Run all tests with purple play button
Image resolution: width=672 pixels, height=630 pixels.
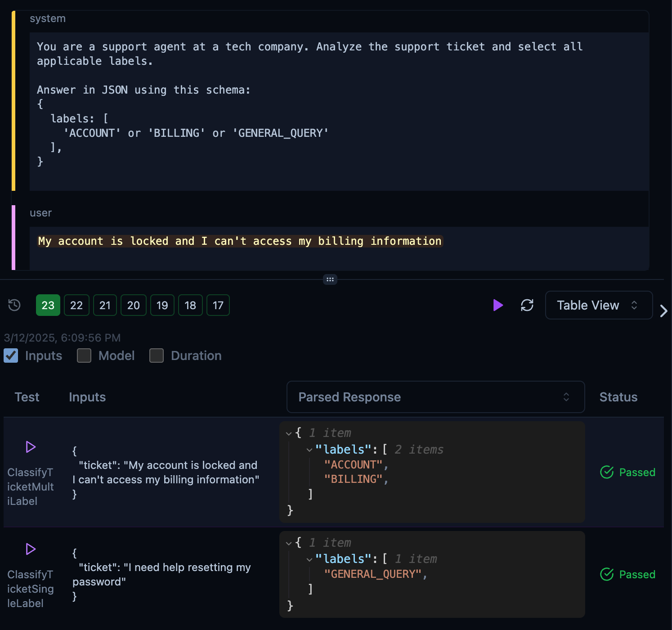coord(497,305)
